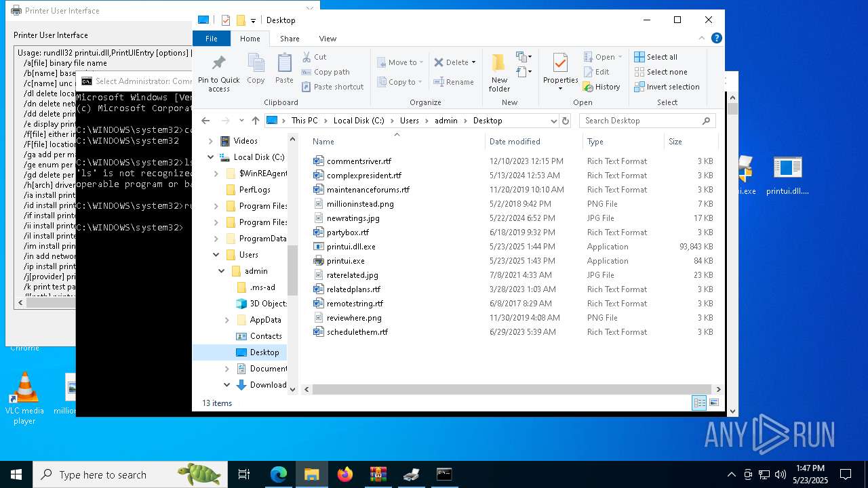The image size is (868, 488).
Task: Open Action Center notifications icon
Action: pyautogui.click(x=846, y=474)
